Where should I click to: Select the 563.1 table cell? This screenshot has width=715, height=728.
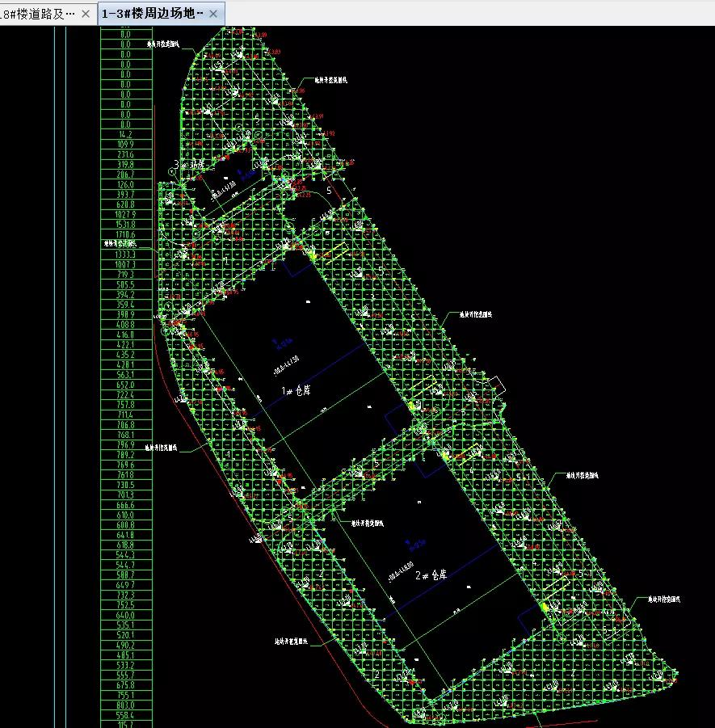(x=125, y=375)
